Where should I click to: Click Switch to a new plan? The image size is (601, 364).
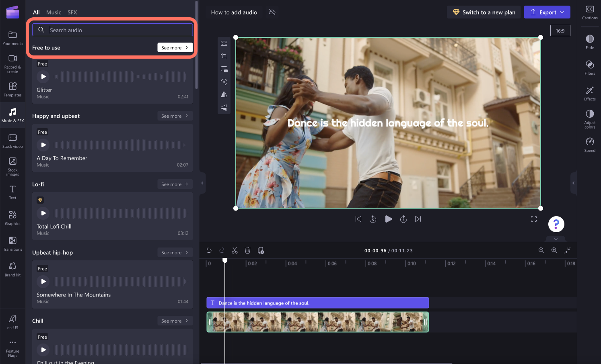[x=484, y=12]
